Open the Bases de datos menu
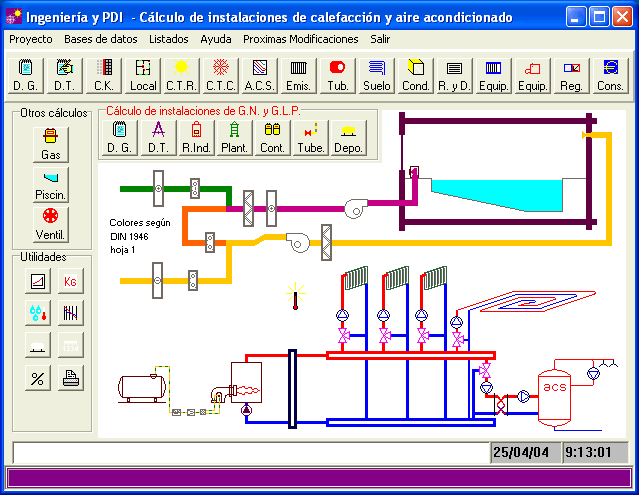 pyautogui.click(x=100, y=39)
